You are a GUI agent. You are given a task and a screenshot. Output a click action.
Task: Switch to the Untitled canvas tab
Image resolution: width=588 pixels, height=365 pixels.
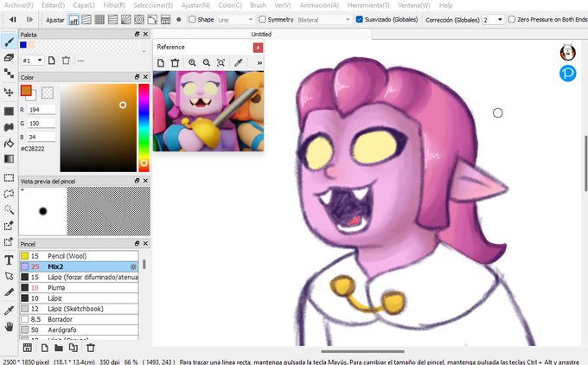[261, 34]
